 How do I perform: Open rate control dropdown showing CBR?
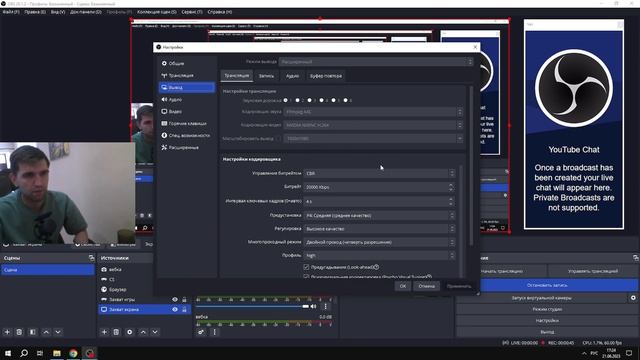tap(379, 173)
